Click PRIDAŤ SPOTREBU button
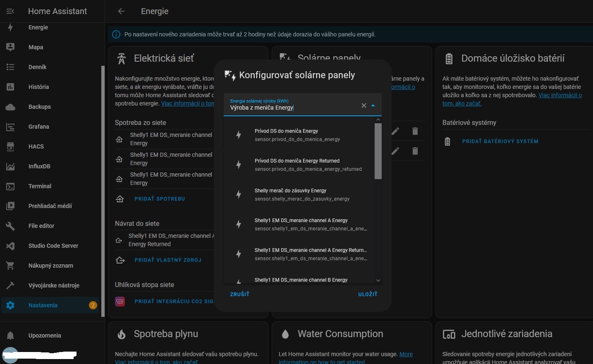The width and height of the screenshot is (593, 364). pyautogui.click(x=160, y=199)
